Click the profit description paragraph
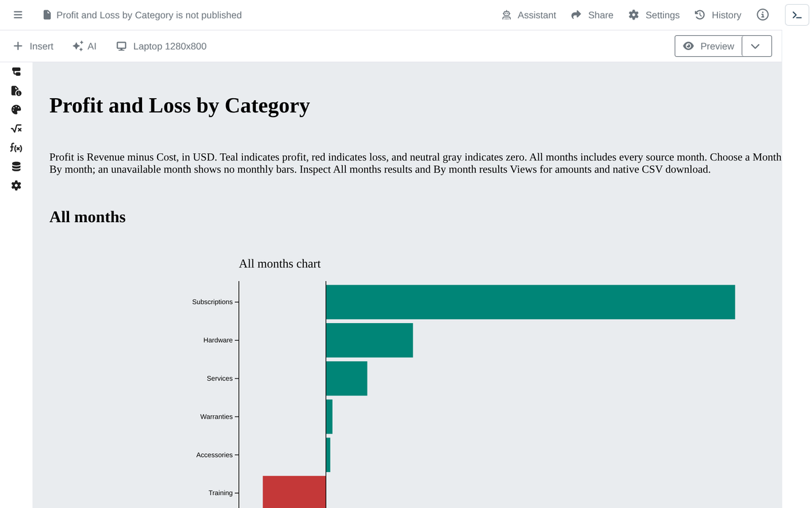812x508 pixels. (x=415, y=163)
